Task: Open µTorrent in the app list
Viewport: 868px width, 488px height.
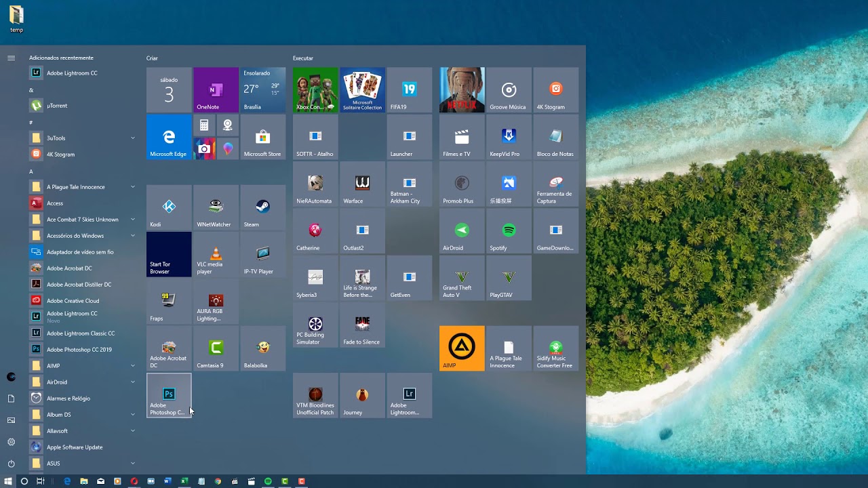Action: pyautogui.click(x=83, y=106)
